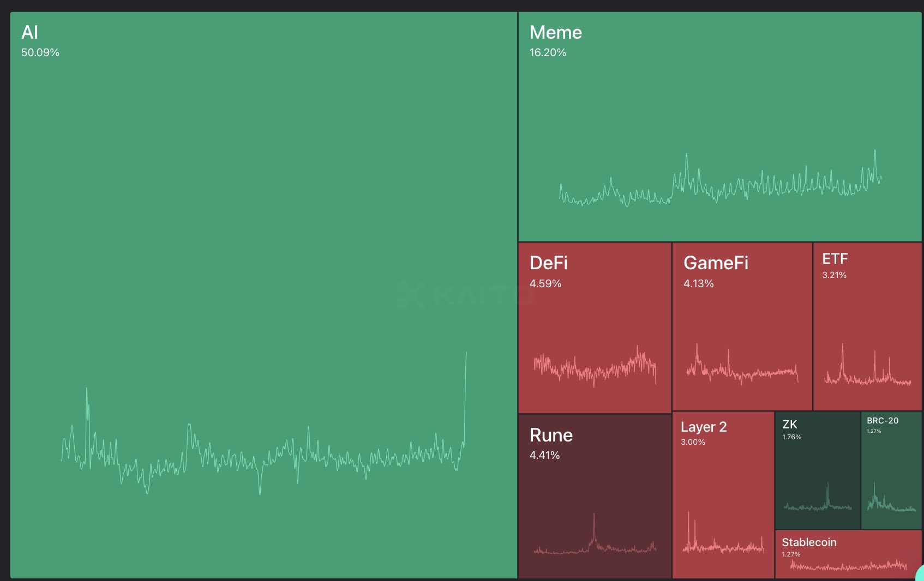The image size is (924, 581).
Task: Click the Meme sparkline trend chart
Action: click(x=720, y=185)
